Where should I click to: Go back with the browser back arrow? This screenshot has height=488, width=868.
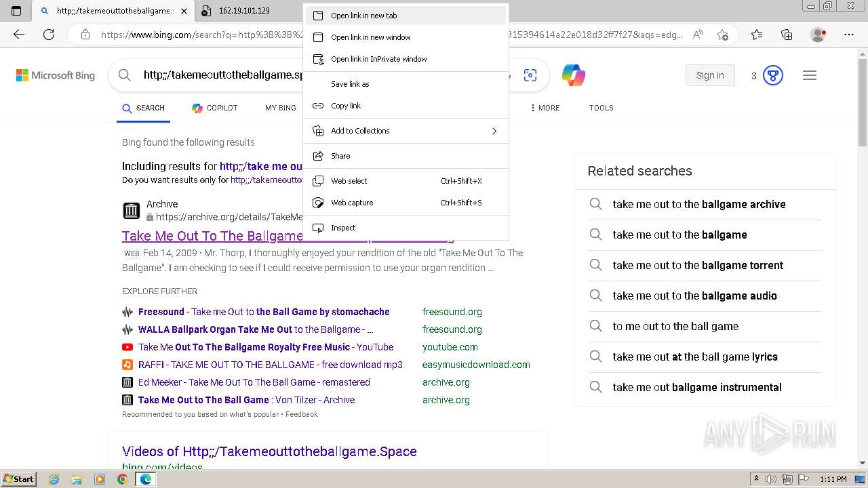click(19, 35)
